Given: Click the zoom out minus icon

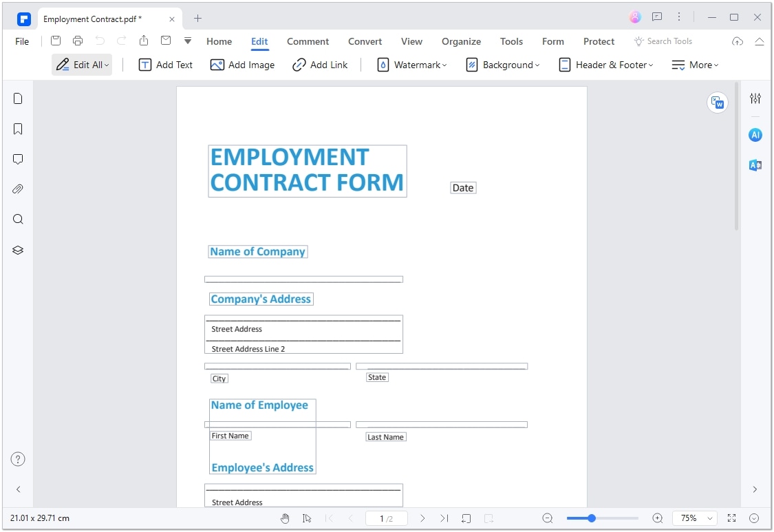Looking at the screenshot, I should (548, 518).
